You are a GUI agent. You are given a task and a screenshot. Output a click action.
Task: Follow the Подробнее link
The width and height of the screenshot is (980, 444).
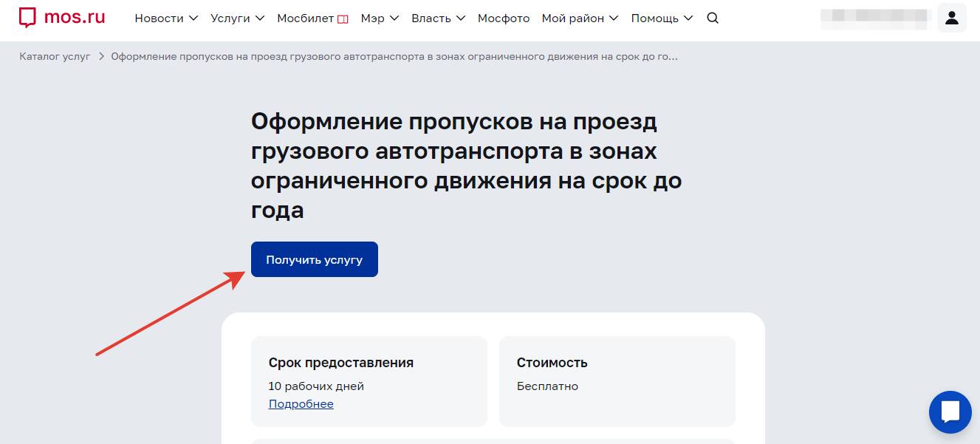click(301, 404)
